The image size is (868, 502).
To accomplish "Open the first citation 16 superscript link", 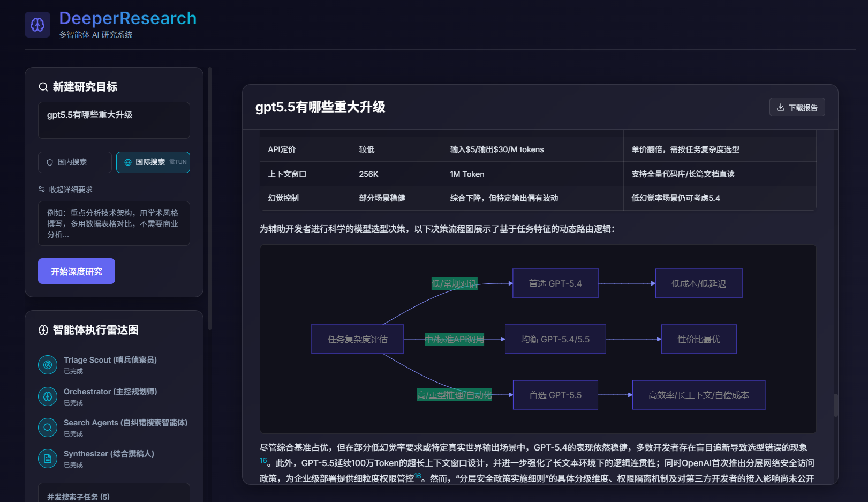I will pos(263,460).
